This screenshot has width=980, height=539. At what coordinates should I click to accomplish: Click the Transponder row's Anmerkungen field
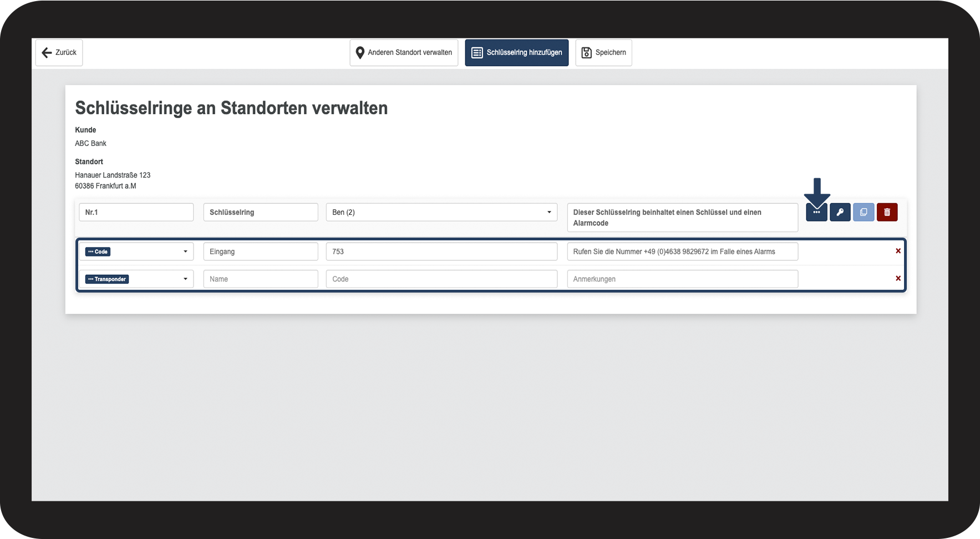[682, 279]
